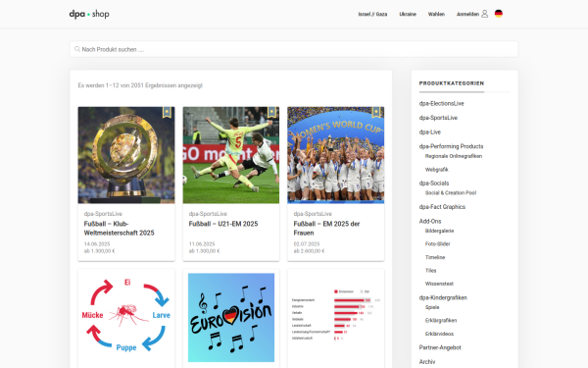
Task: Open product title Fußball – U21-EM 2025
Action: pyautogui.click(x=223, y=224)
